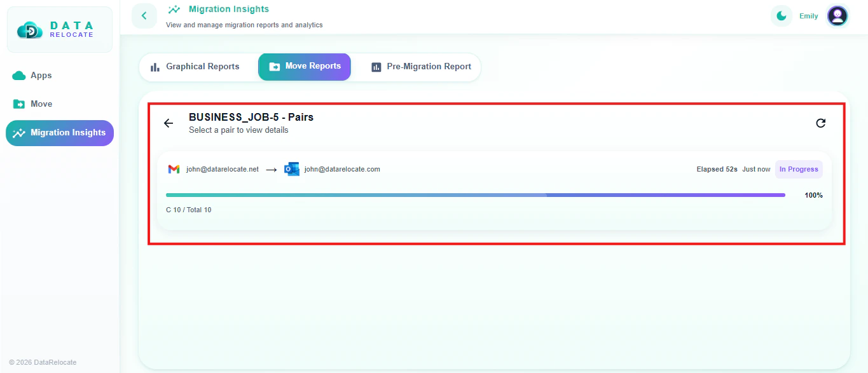Go to Move in the sidebar
The width and height of the screenshot is (868, 373).
point(60,104)
